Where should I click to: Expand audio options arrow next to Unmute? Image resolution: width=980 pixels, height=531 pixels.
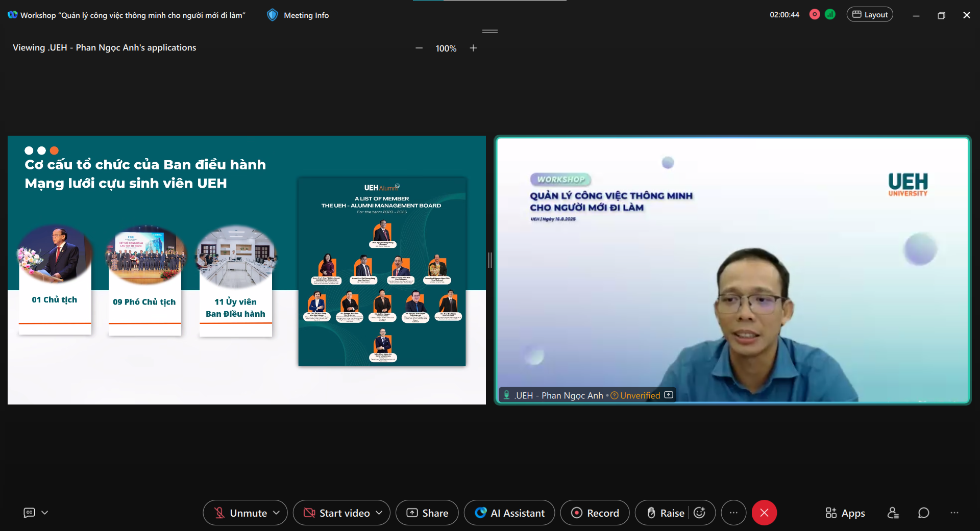pos(277,513)
